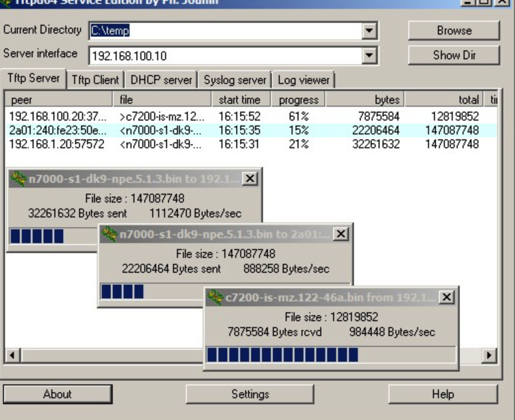Switch to the Tftp Server tab
This screenshot has height=420, width=515.
point(34,79)
